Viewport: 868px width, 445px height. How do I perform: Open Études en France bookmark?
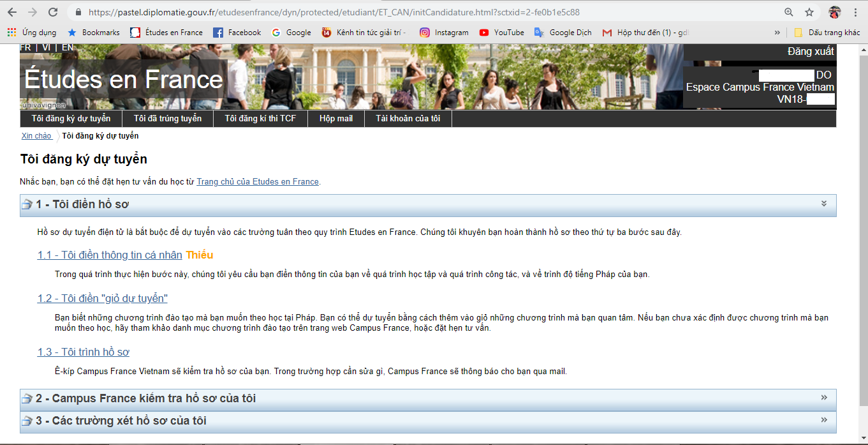[x=166, y=33]
